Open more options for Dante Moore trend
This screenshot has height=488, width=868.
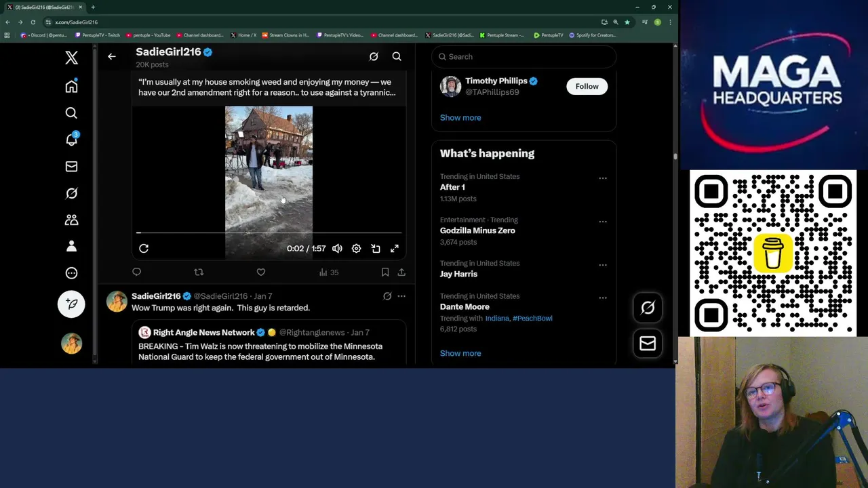pyautogui.click(x=602, y=298)
